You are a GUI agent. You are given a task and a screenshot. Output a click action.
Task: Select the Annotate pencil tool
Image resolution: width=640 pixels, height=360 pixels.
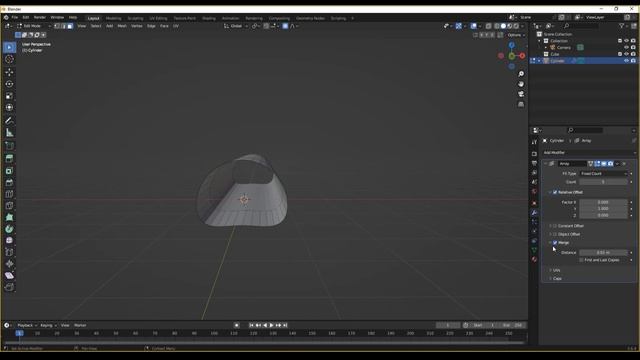click(9, 121)
